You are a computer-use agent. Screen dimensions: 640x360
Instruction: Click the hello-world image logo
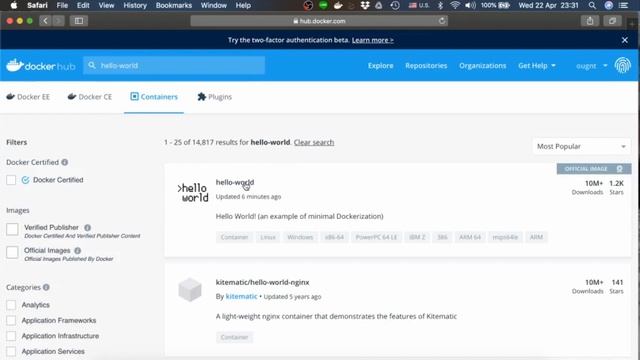point(193,193)
